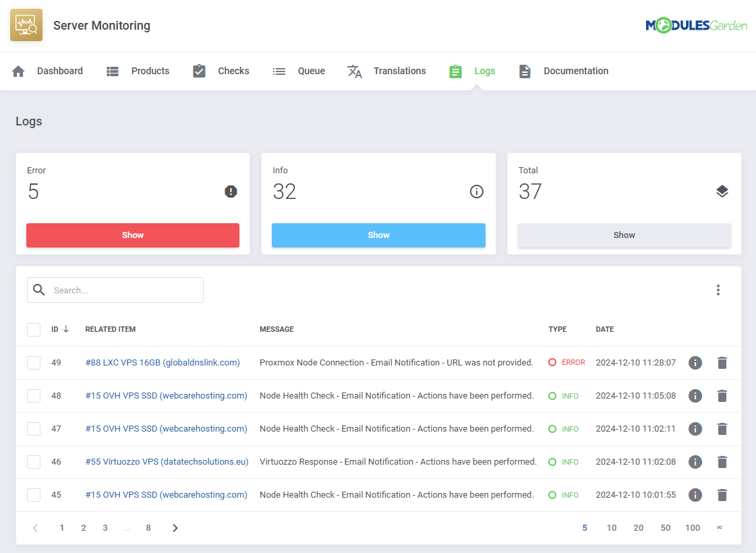
Task: Show details for log ID 47
Action: 695,429
